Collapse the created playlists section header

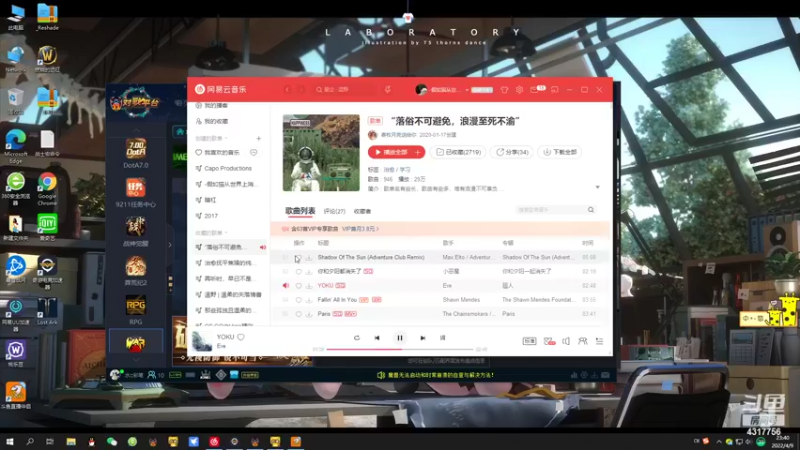pos(211,138)
